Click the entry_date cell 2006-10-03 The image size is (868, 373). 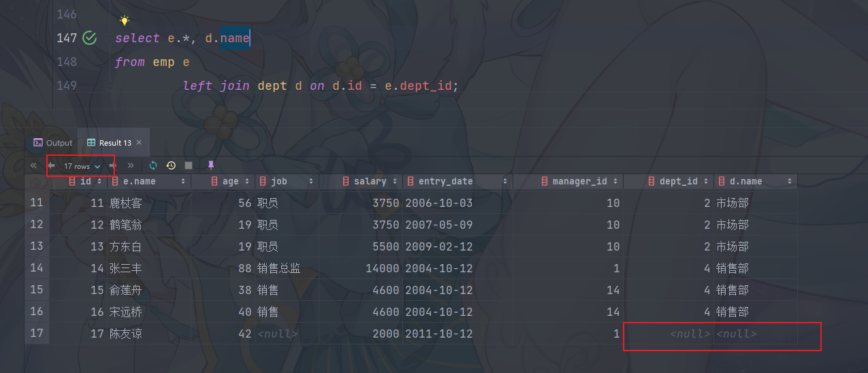coord(438,203)
